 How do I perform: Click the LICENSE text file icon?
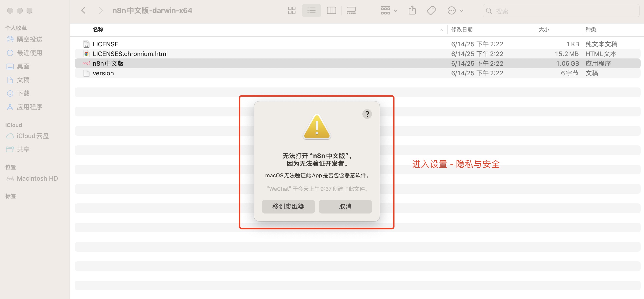coord(86,44)
